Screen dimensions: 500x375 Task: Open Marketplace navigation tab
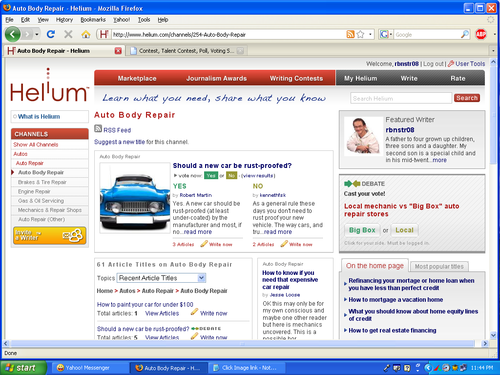(137, 78)
